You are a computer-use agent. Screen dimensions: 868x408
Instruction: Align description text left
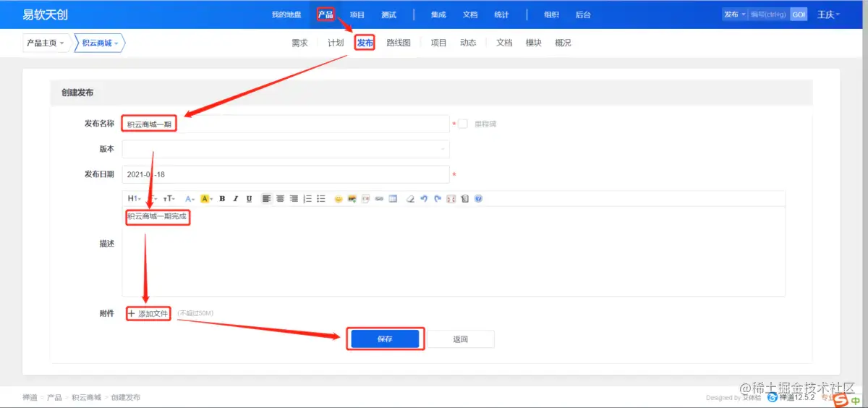pos(266,198)
